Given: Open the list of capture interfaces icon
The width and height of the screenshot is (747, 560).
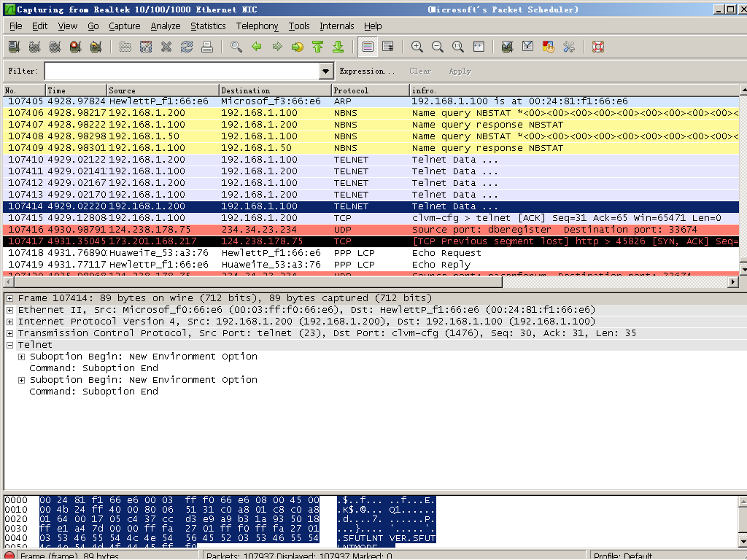Looking at the screenshot, I should click(x=15, y=47).
